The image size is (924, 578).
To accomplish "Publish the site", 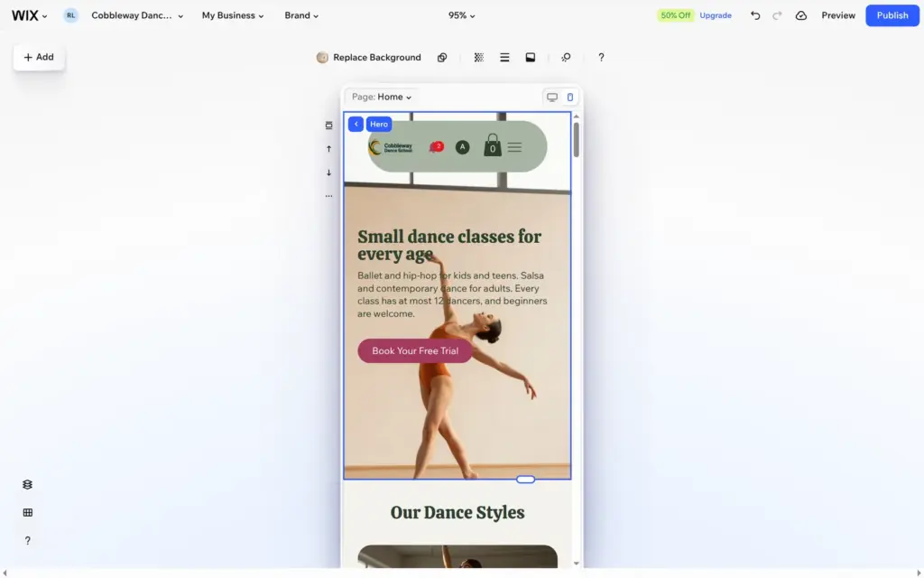I will click(892, 15).
